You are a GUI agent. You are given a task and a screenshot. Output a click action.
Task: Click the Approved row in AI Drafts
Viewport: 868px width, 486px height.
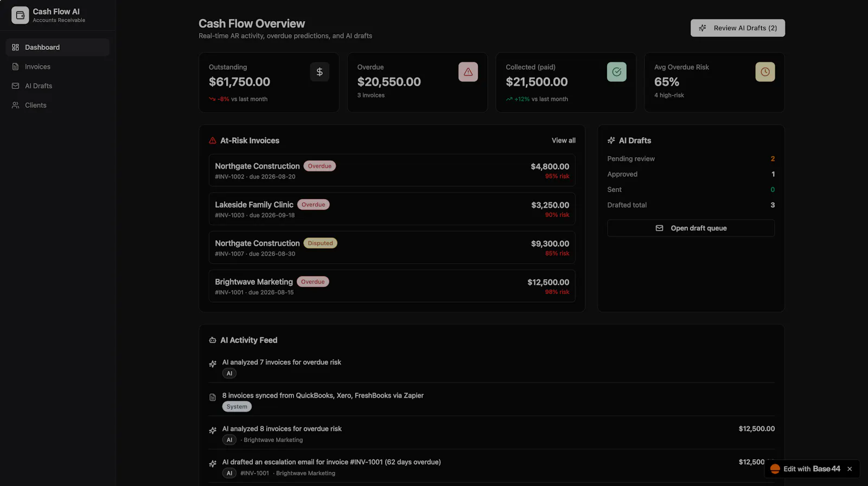[691, 174]
